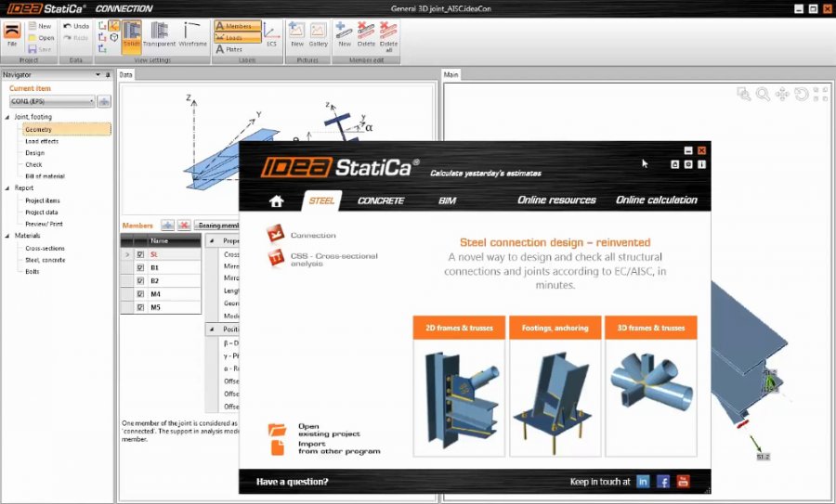Click the 3D cube view icon
This screenshot has width=836, height=504.
pos(114,37)
